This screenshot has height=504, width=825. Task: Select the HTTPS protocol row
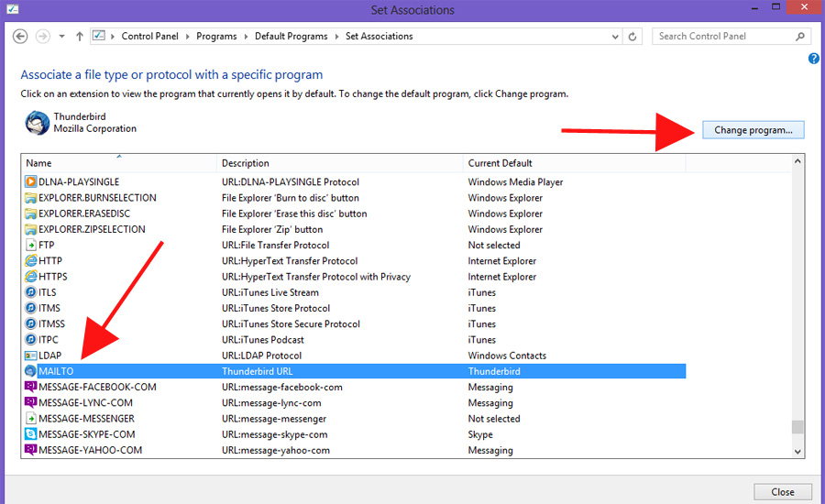coord(355,277)
